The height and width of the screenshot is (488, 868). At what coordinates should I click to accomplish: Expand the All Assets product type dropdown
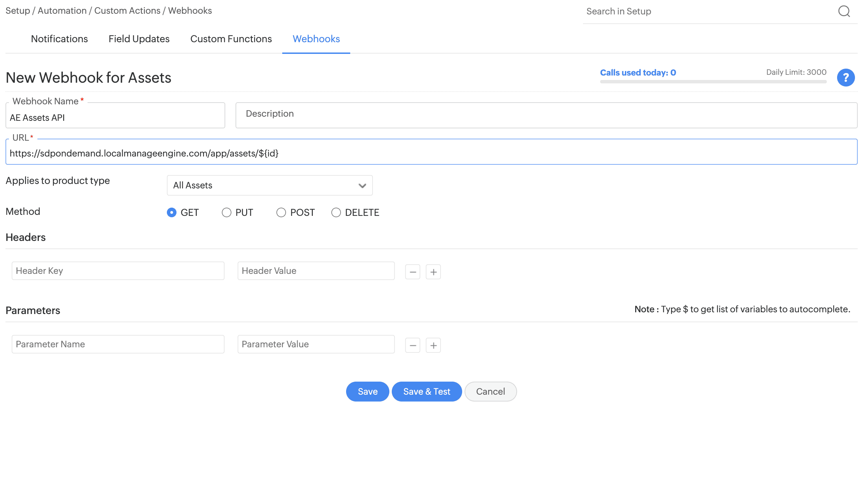(270, 185)
